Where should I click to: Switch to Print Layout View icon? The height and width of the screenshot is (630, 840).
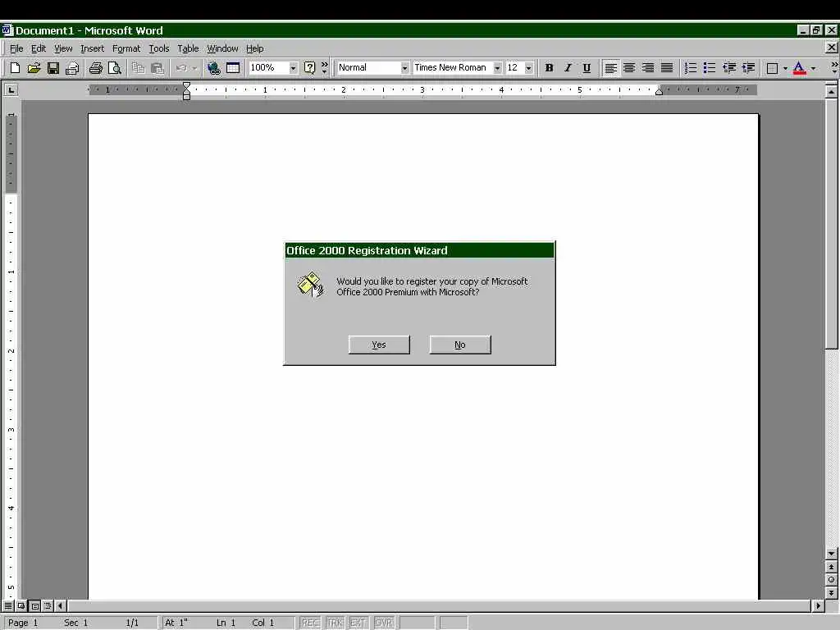pyautogui.click(x=34, y=606)
